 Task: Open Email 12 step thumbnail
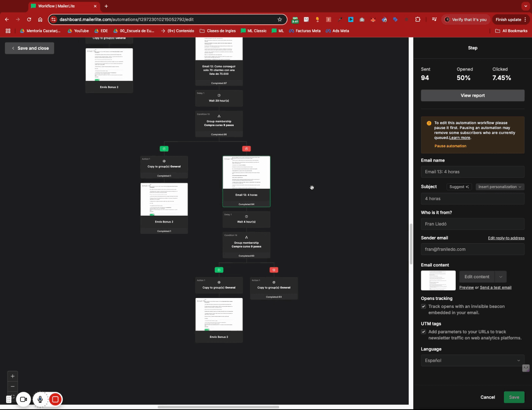click(x=219, y=49)
